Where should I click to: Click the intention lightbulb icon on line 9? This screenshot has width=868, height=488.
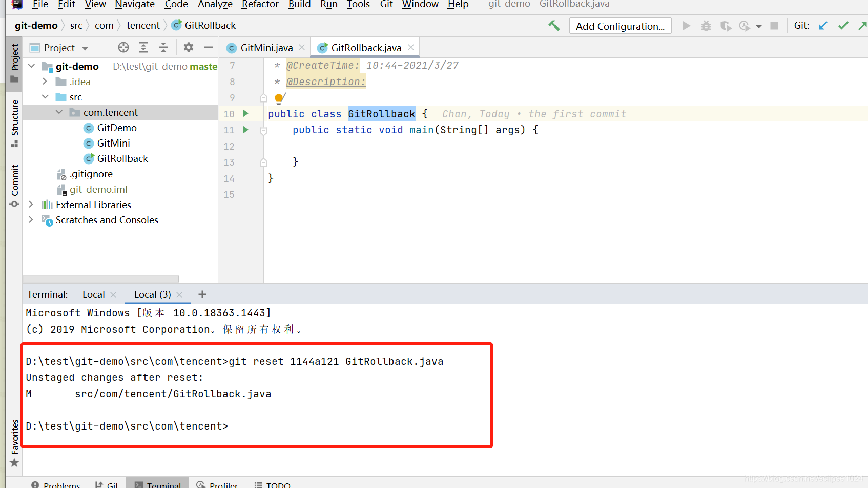pyautogui.click(x=279, y=98)
